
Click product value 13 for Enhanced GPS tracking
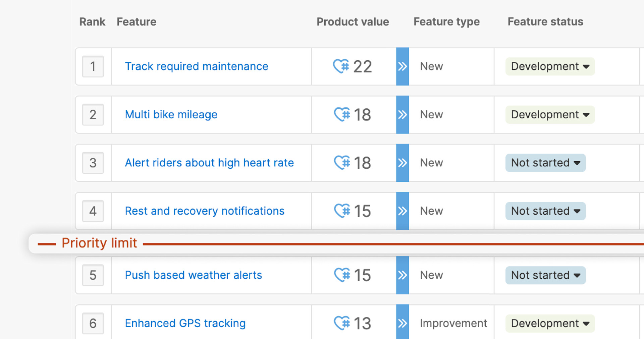pos(363,323)
